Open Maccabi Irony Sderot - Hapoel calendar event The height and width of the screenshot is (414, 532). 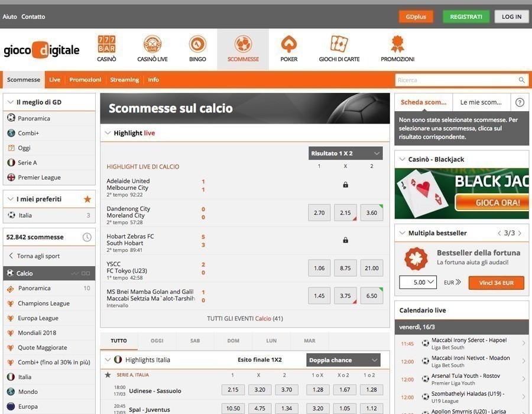[462, 344]
